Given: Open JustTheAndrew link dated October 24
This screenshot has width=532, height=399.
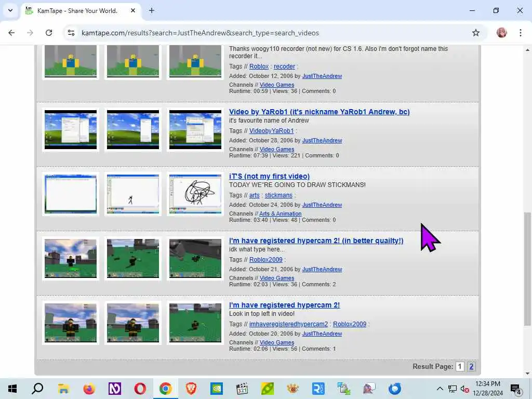Looking at the screenshot, I should click(322, 205).
